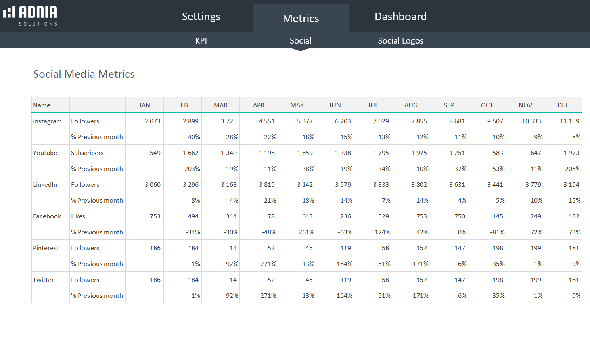Click the JAN column header
Image resolution: width=590 pixels, height=364 pixels.
[144, 105]
